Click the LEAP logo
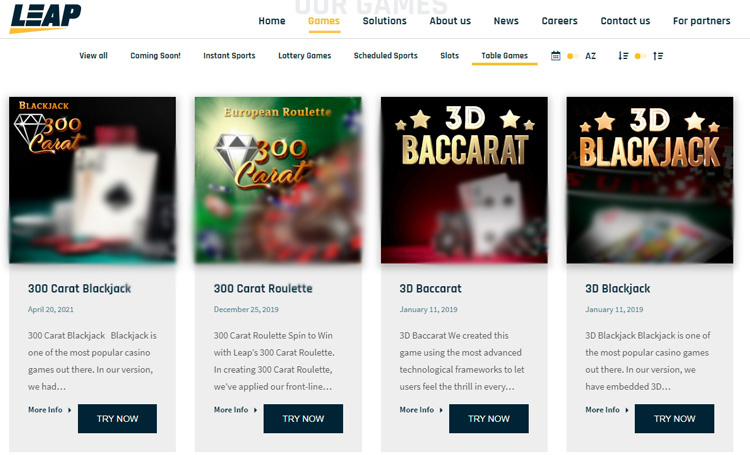This screenshot has width=750, height=455. point(45,19)
